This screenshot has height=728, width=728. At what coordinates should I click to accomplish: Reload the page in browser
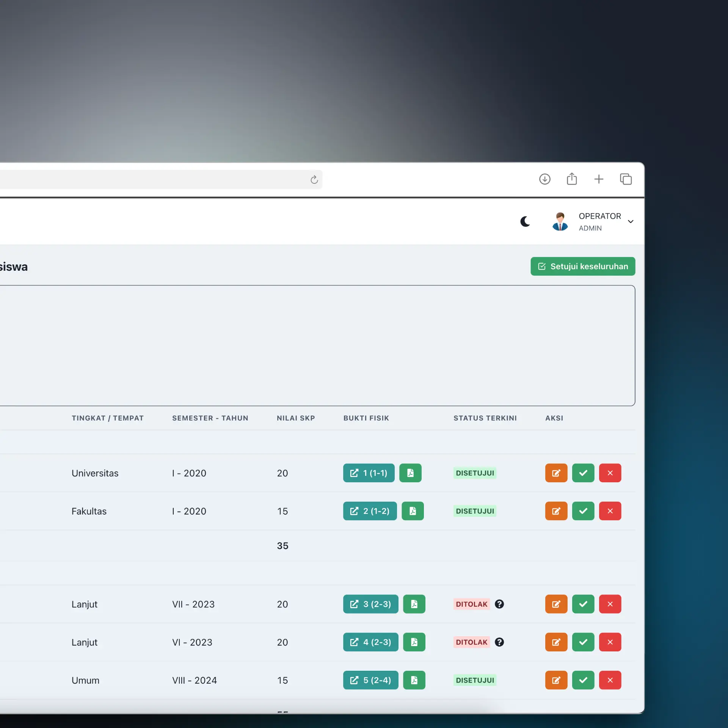click(314, 180)
